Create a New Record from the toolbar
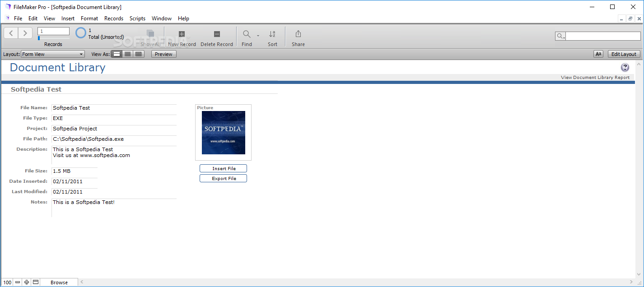This screenshot has width=644, height=287. [182, 34]
